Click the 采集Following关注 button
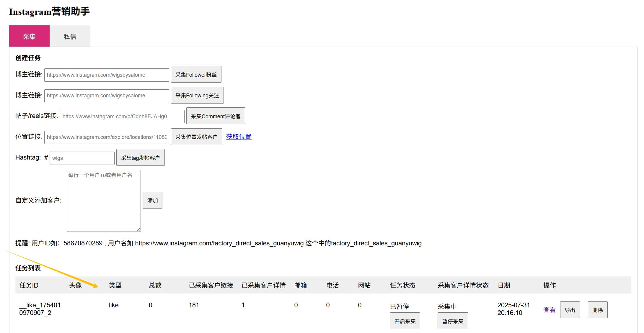 tap(197, 95)
